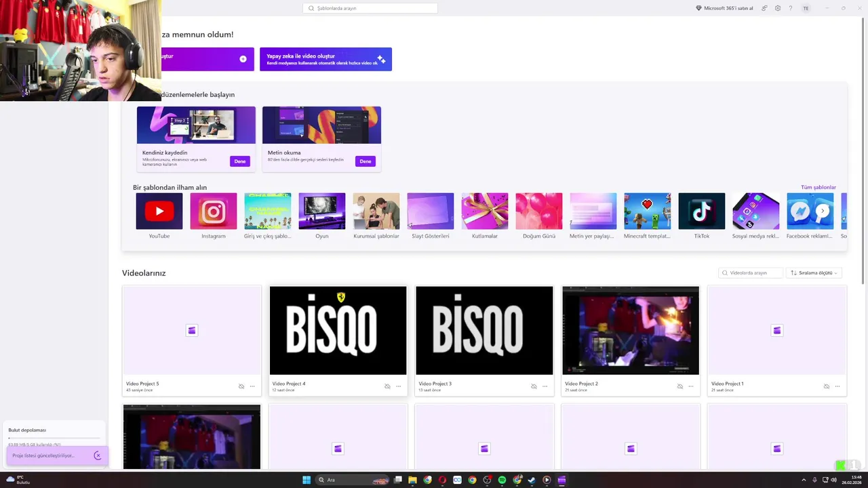Click the volume icon in the system tray
The image size is (868, 488).
[x=833, y=480]
